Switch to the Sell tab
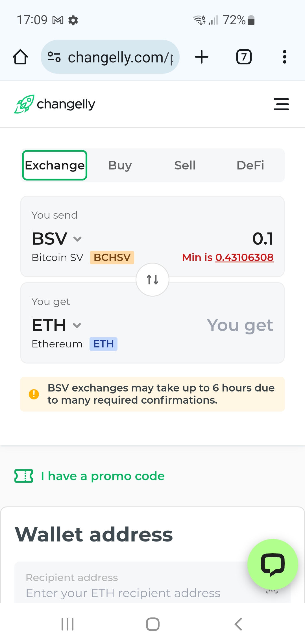Screen dimensions: 305x644 [185, 165]
